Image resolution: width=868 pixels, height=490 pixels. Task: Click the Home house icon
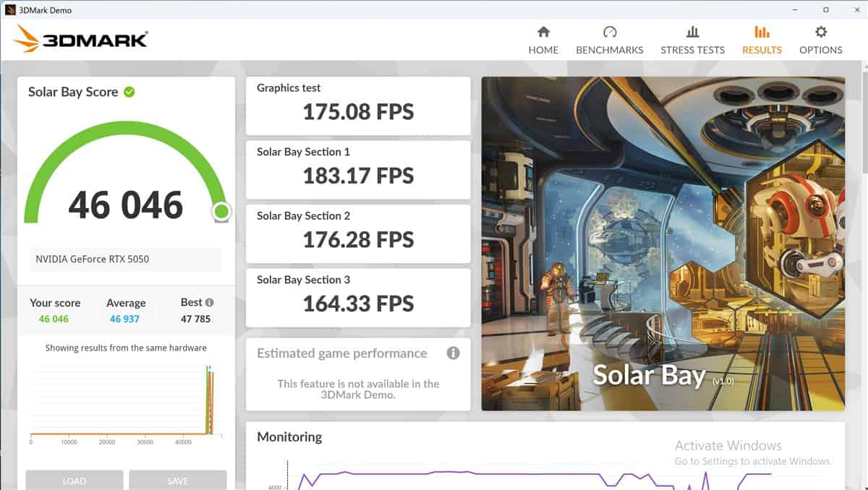point(543,33)
